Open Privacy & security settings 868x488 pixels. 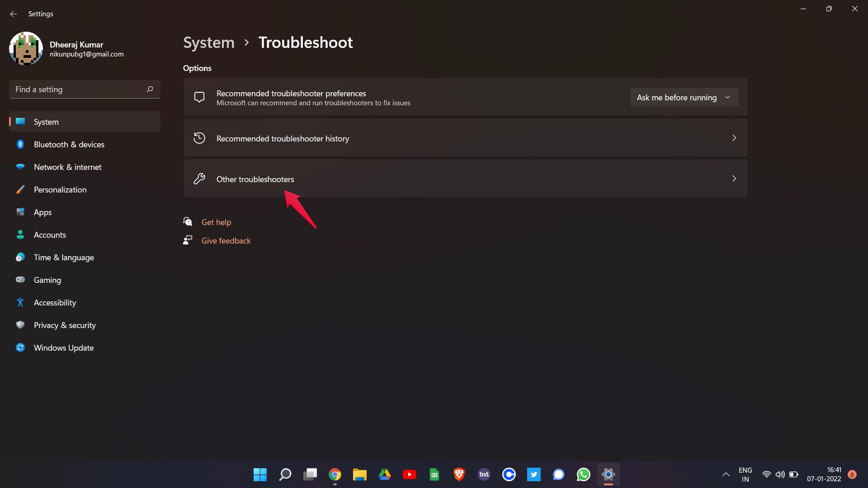(65, 325)
